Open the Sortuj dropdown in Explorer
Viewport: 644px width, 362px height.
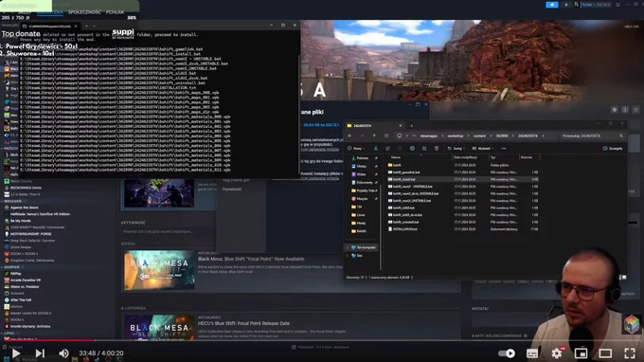click(x=456, y=149)
